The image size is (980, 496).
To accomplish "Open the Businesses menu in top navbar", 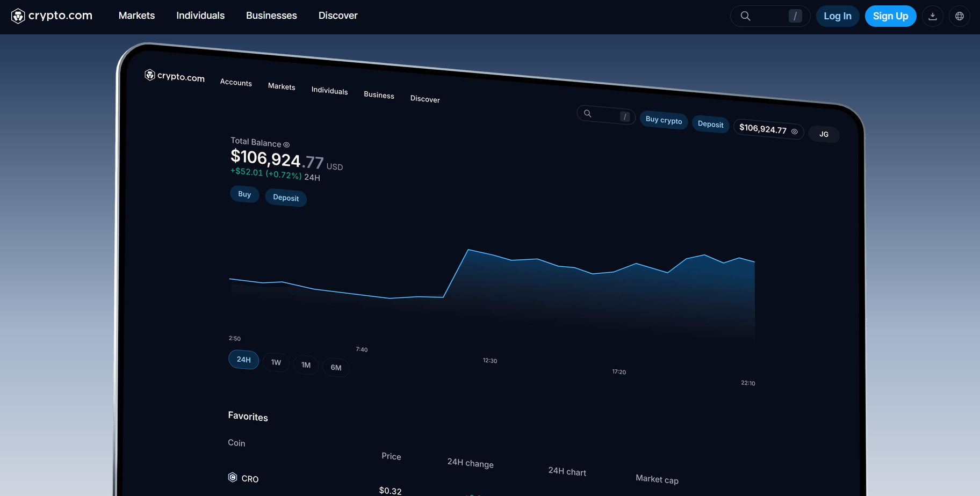I will (271, 16).
